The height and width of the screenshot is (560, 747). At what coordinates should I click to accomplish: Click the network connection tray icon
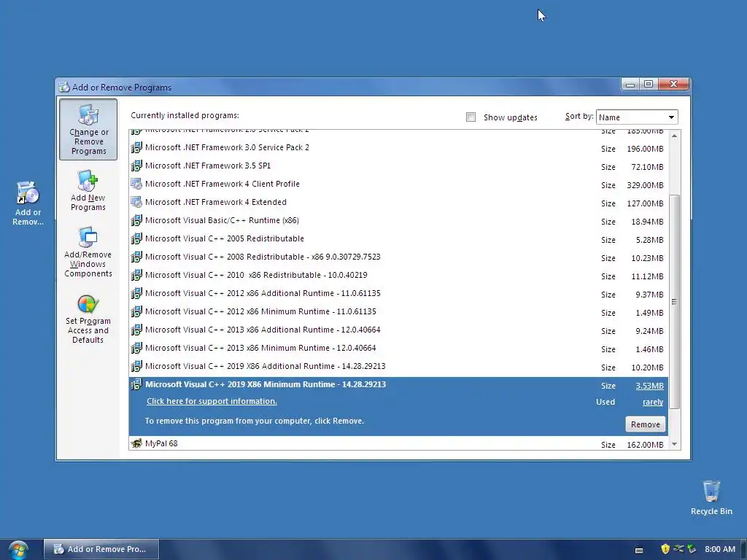678,549
